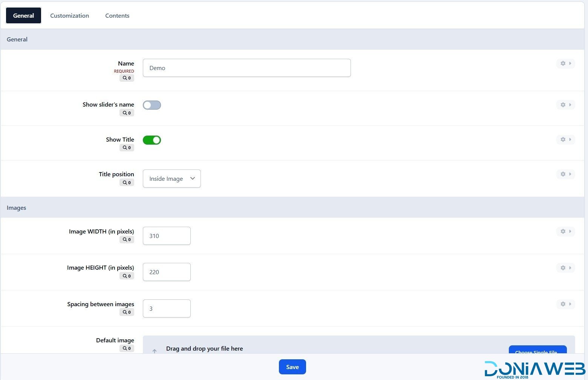Click the gear icon beside Image WIDTH
588x380 pixels.
coord(565,231)
